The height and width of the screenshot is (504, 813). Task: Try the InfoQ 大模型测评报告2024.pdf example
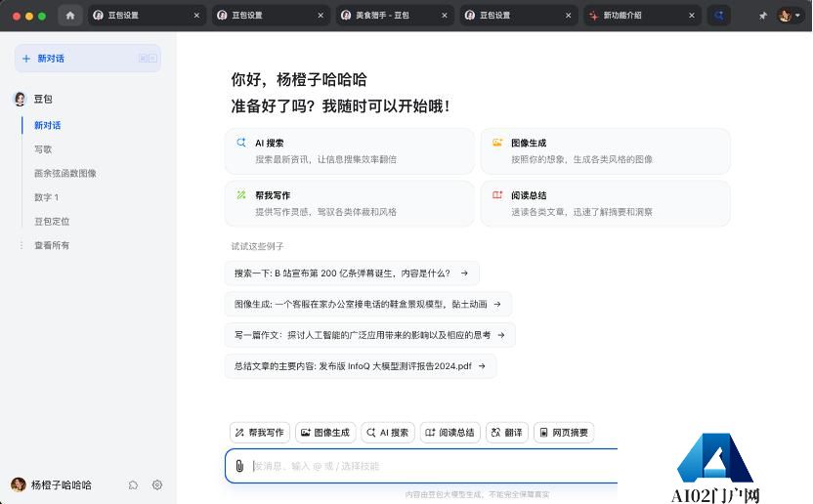[x=361, y=366]
